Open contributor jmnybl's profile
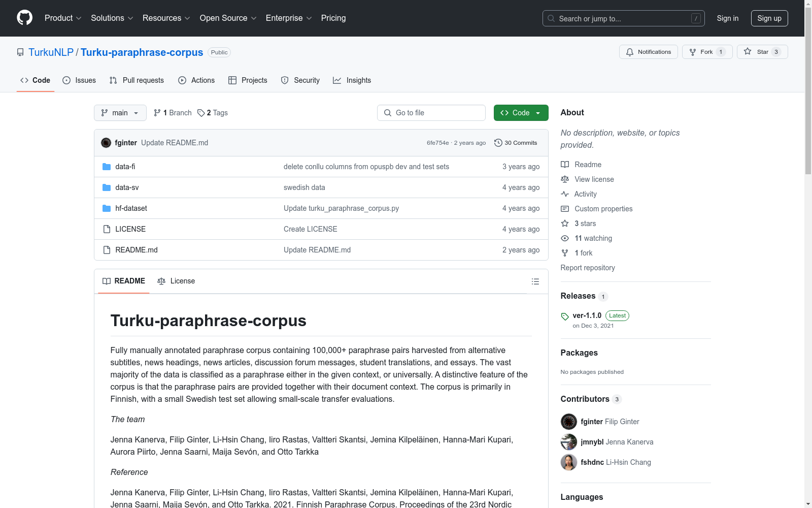This screenshot has width=812, height=508. (617, 442)
